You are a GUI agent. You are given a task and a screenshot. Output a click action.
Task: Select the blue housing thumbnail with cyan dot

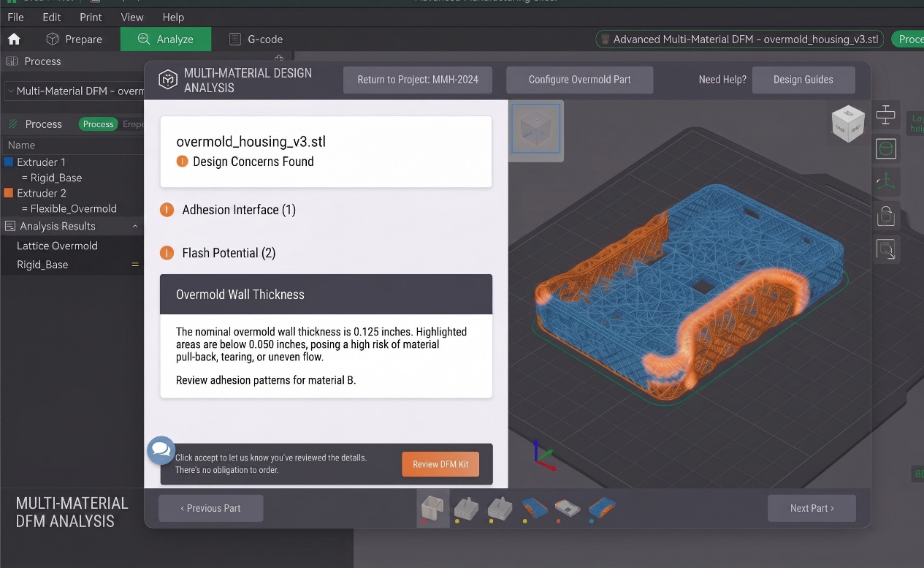[601, 508]
